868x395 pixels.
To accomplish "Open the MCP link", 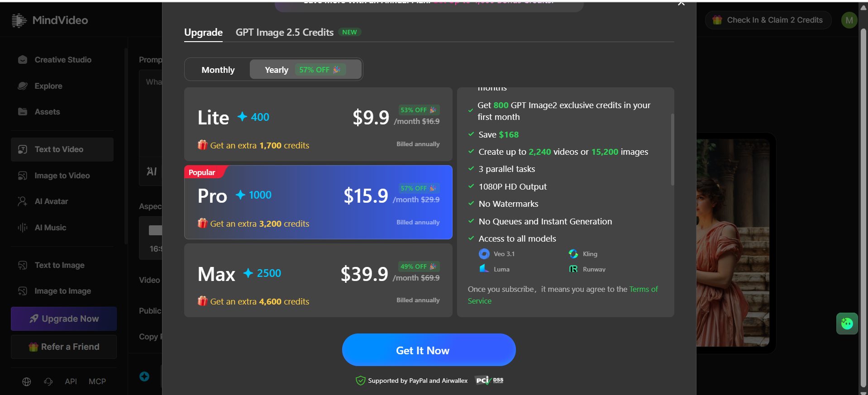I will pyautogui.click(x=97, y=381).
